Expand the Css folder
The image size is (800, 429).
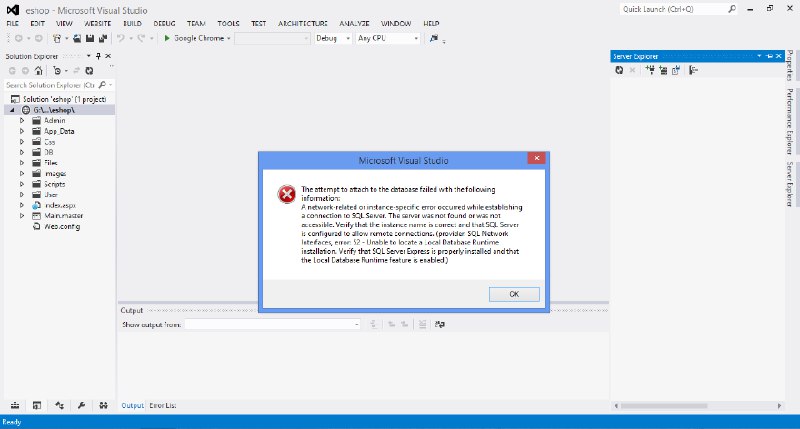pyautogui.click(x=22, y=142)
